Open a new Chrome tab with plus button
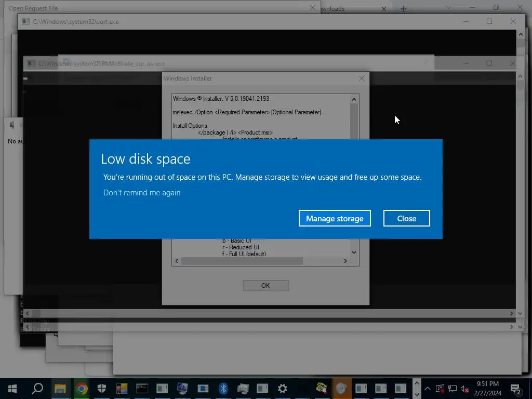 tap(403, 9)
